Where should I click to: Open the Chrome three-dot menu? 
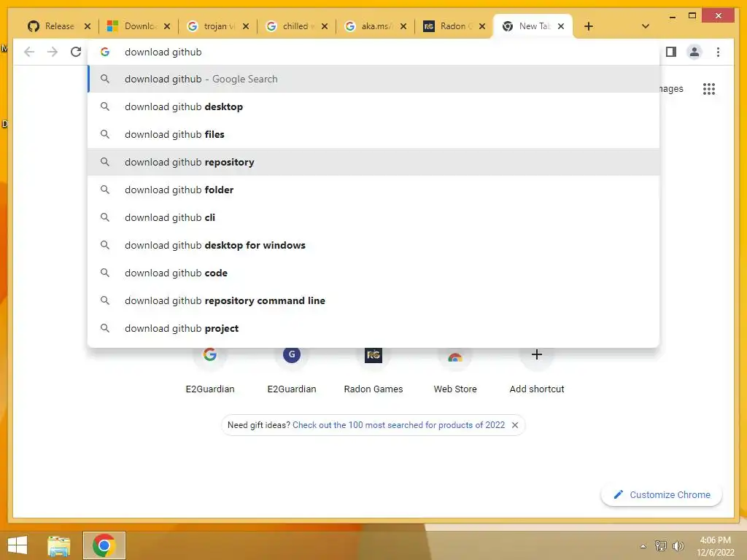coord(718,52)
